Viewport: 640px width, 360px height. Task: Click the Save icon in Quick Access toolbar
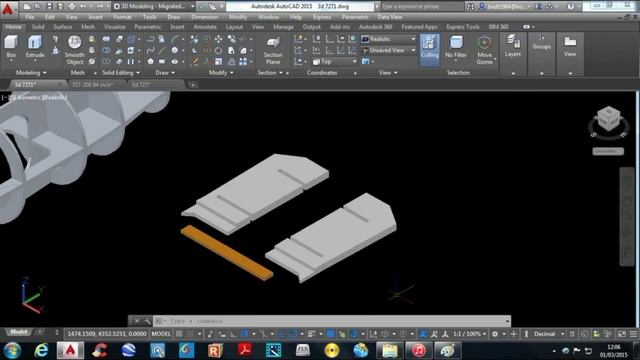click(49, 7)
